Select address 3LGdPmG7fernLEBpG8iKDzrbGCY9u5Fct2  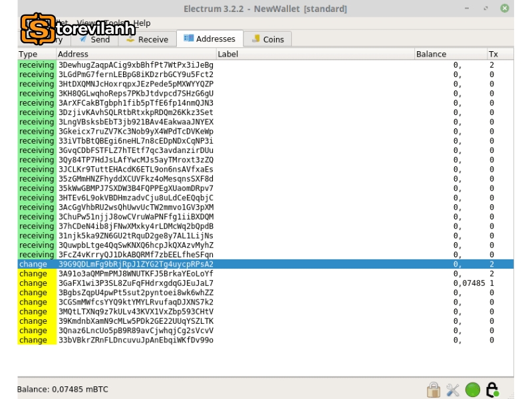click(x=136, y=74)
